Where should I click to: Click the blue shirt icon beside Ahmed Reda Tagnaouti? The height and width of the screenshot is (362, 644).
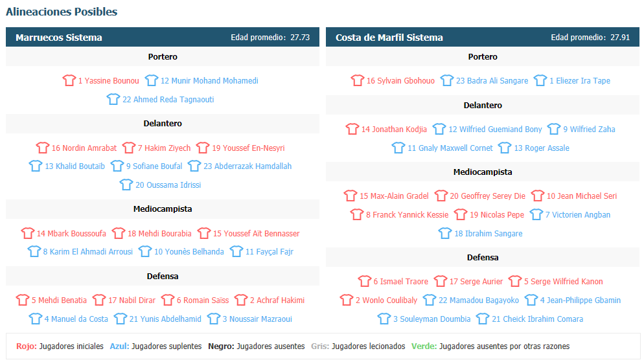click(x=113, y=99)
